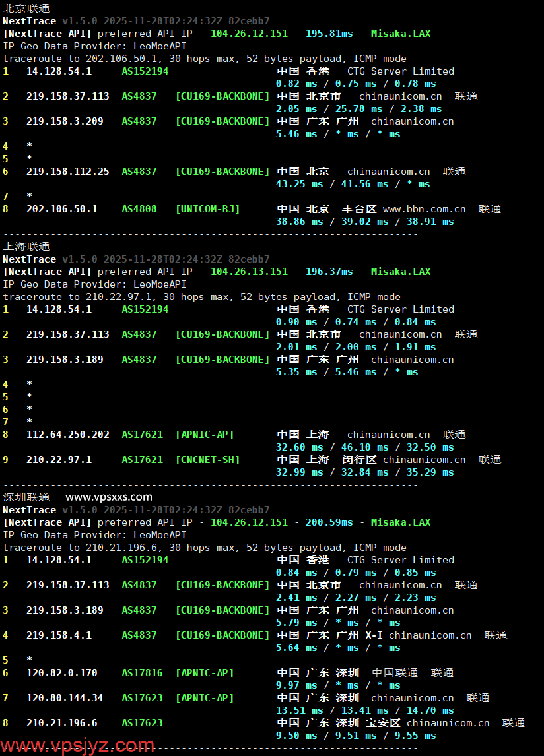
Task: Click IP address 104.26.13.151 in Shanghai trace
Action: pos(250,271)
